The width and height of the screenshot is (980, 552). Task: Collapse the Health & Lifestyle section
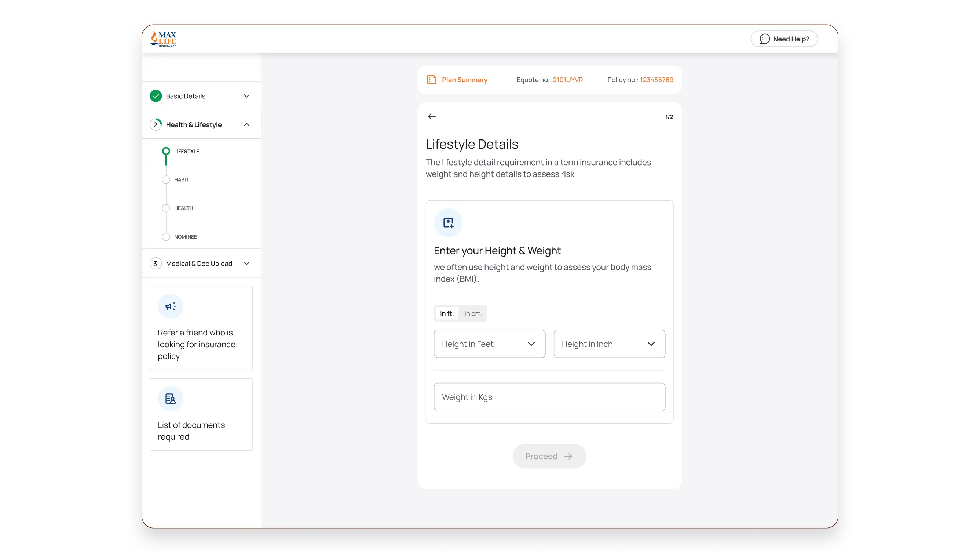[x=246, y=124]
